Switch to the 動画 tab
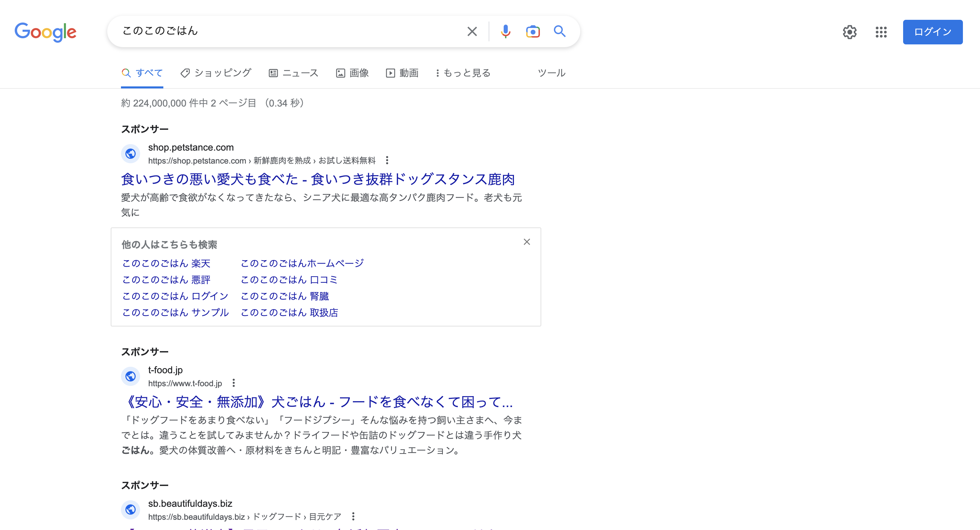This screenshot has width=980, height=530. coord(402,73)
